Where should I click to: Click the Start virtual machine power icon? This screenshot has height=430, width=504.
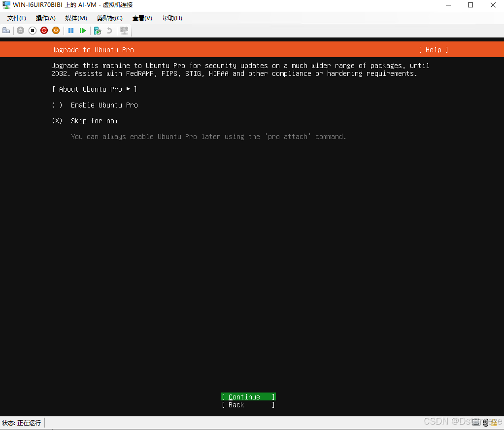21,31
